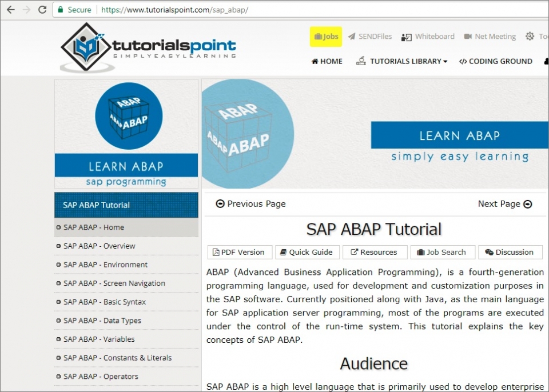Click the PDF file icon in PDF Version button
The width and height of the screenshot is (549, 392).
216,252
